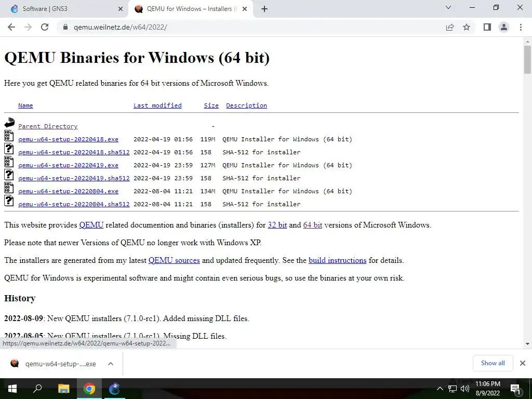Open the Chrome side panel

coord(487,27)
